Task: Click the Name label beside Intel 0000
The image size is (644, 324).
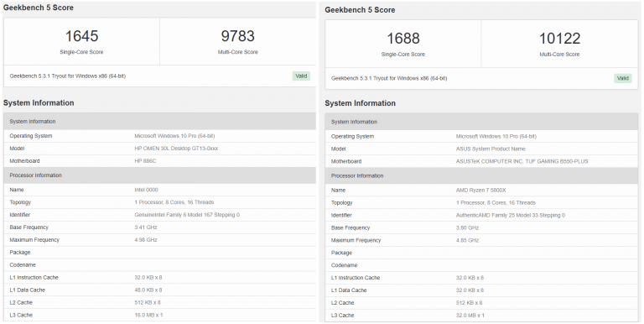Action: (x=17, y=190)
